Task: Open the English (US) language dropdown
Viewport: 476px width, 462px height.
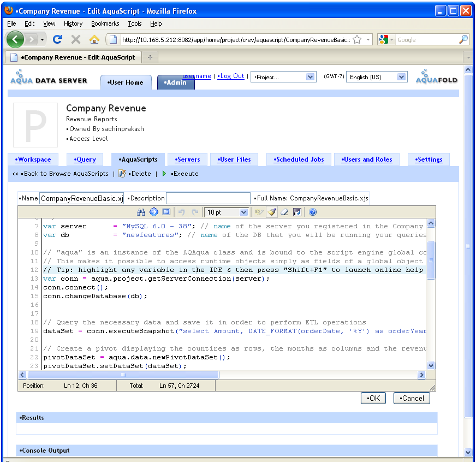Action: point(377,77)
